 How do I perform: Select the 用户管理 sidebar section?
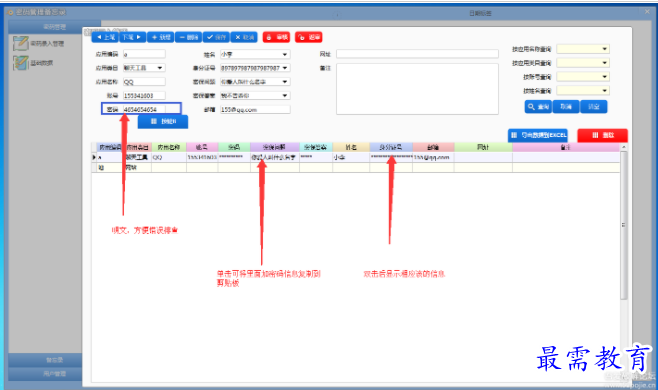click(45, 374)
